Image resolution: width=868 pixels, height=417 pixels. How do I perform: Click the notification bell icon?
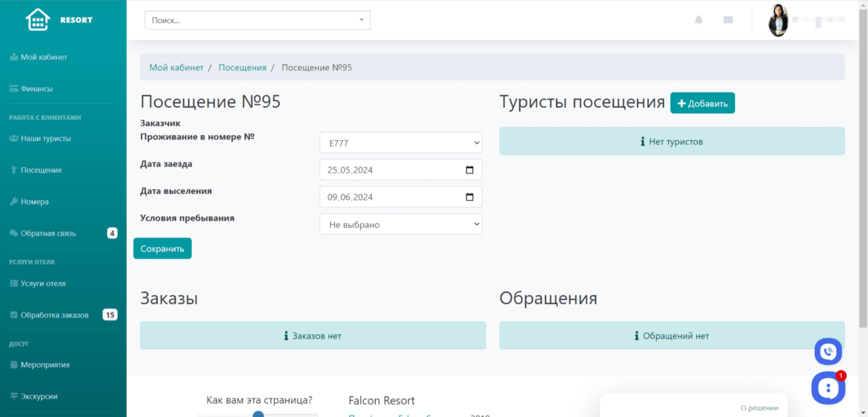[698, 20]
